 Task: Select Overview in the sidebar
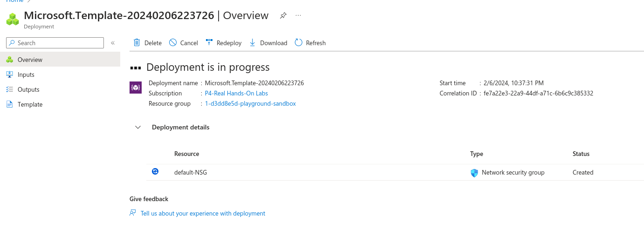[30, 60]
